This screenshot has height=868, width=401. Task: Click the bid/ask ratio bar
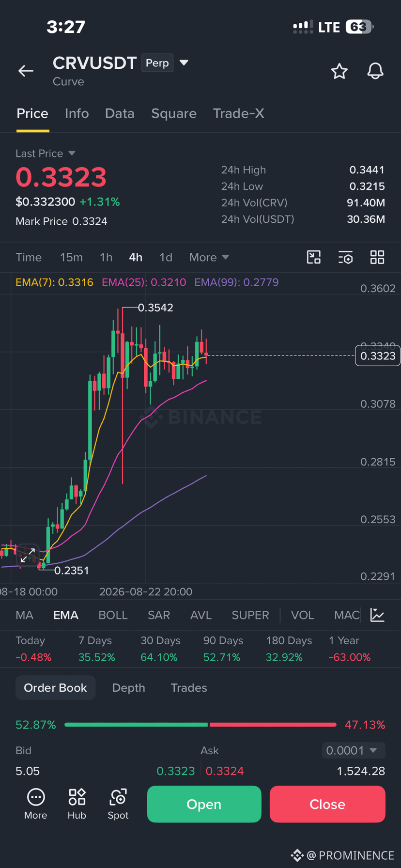click(200, 725)
